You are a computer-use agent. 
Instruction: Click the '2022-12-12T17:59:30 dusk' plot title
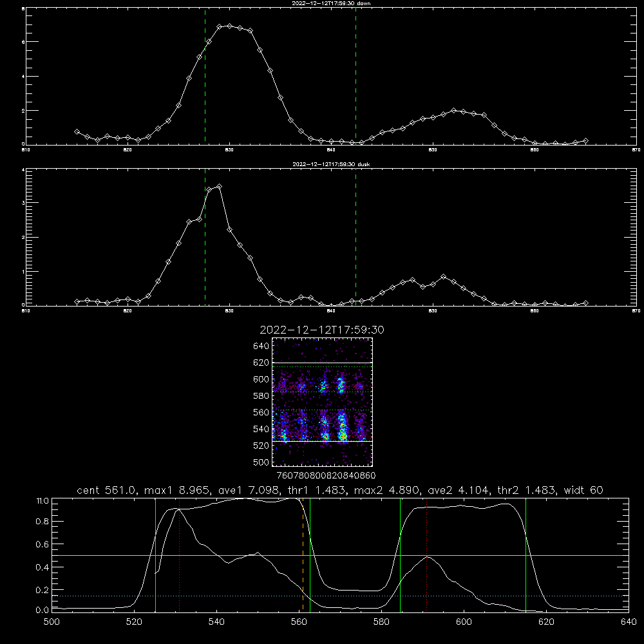[x=331, y=164]
